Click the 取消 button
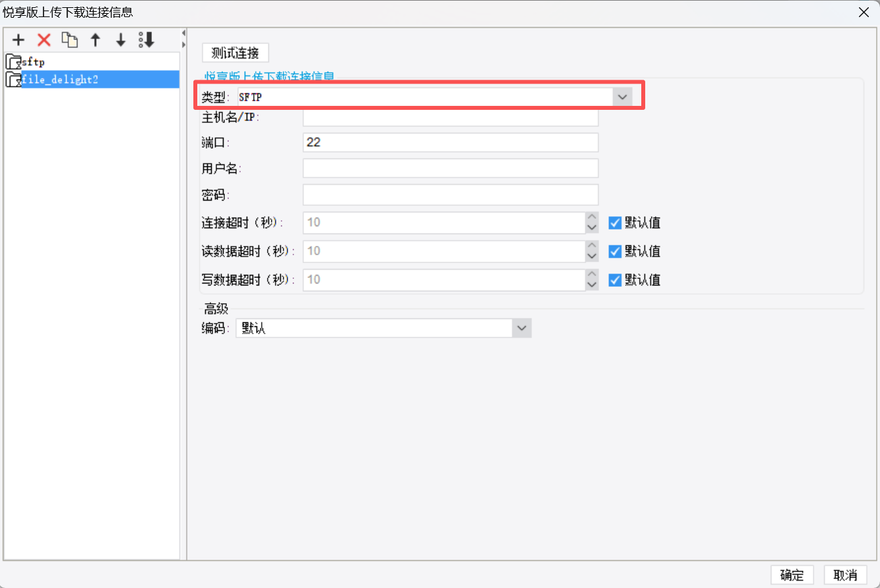This screenshot has height=588, width=880. [x=845, y=575]
